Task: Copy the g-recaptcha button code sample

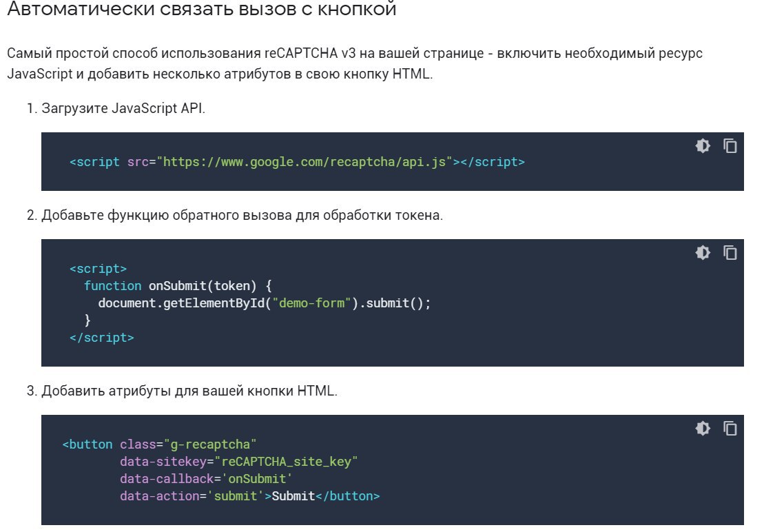Action: click(730, 428)
